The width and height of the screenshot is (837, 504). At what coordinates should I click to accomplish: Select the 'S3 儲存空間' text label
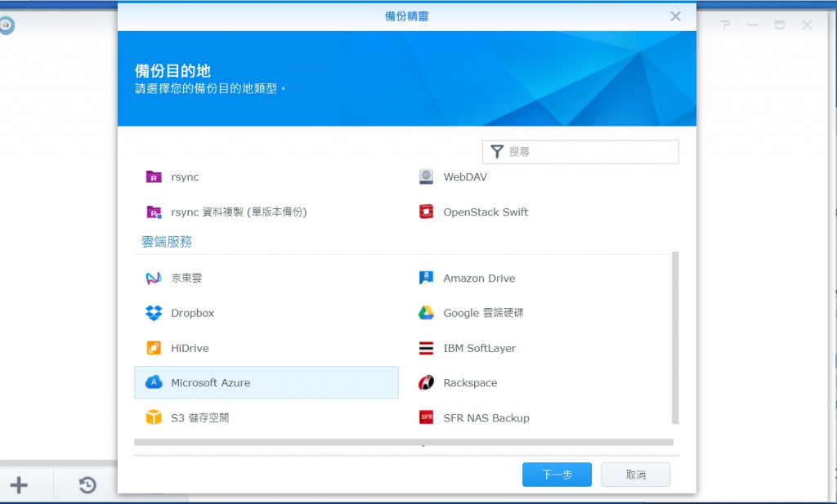coord(200,417)
